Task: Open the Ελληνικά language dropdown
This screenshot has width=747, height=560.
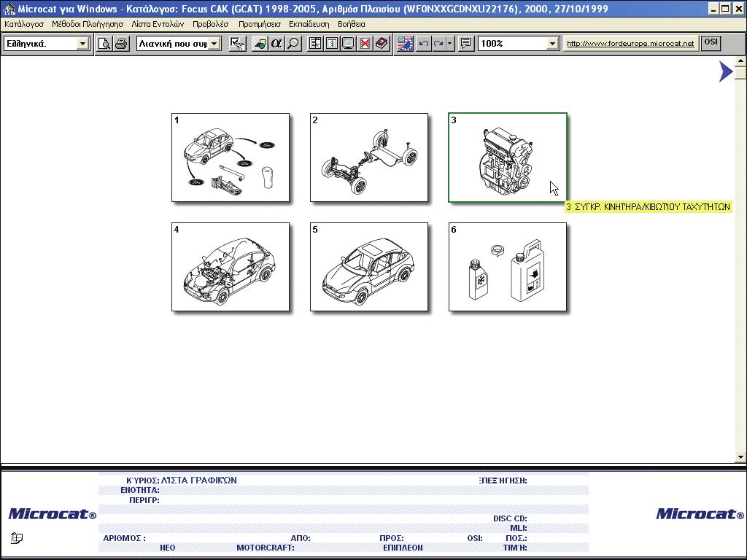Action: point(82,44)
